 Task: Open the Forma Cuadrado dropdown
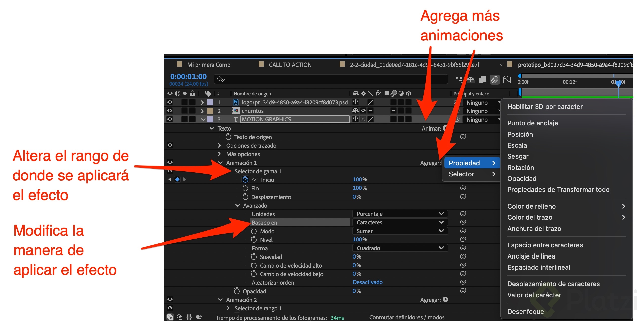[x=400, y=248]
